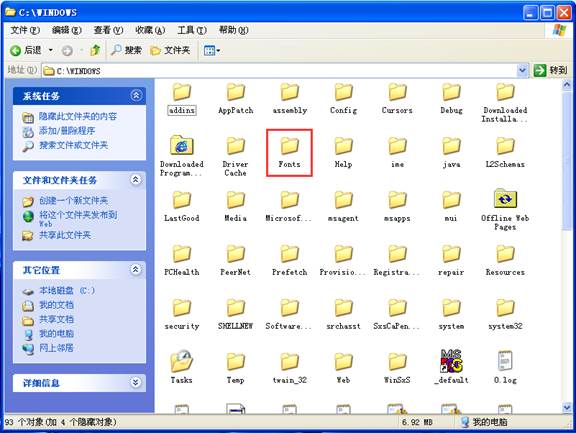This screenshot has height=433, width=576.
Task: Select the 0.log text file icon
Action: tap(505, 361)
